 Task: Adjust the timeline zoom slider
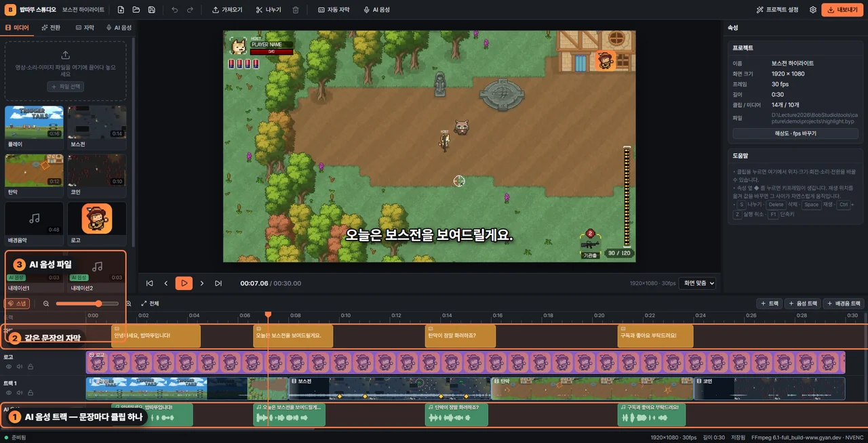coord(87,303)
